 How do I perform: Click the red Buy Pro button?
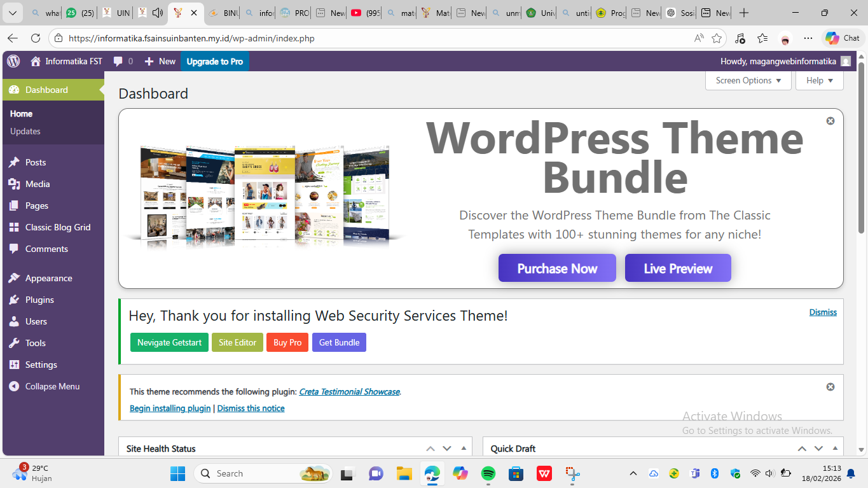[287, 342]
